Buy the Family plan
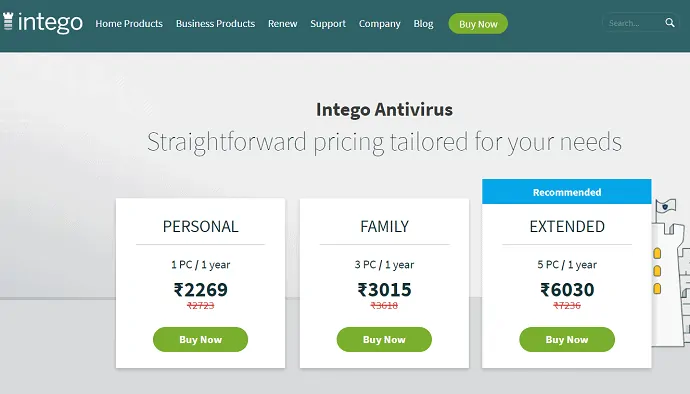 384,339
